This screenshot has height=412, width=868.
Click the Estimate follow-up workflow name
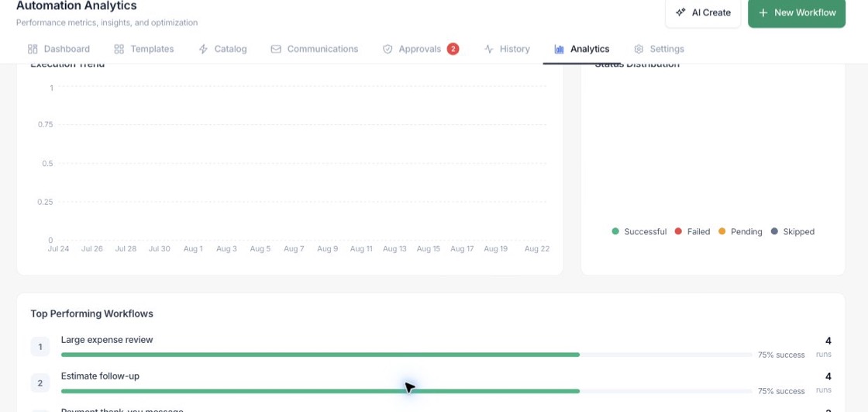point(100,376)
